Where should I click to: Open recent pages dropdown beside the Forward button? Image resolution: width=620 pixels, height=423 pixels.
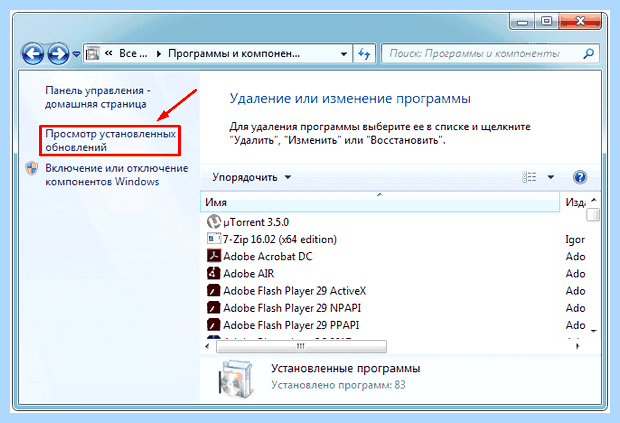(76, 54)
